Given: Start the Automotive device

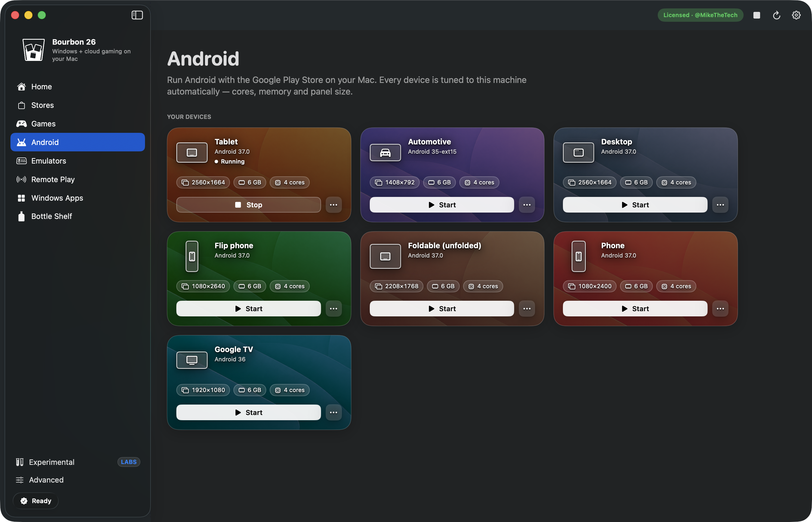Looking at the screenshot, I should (442, 205).
